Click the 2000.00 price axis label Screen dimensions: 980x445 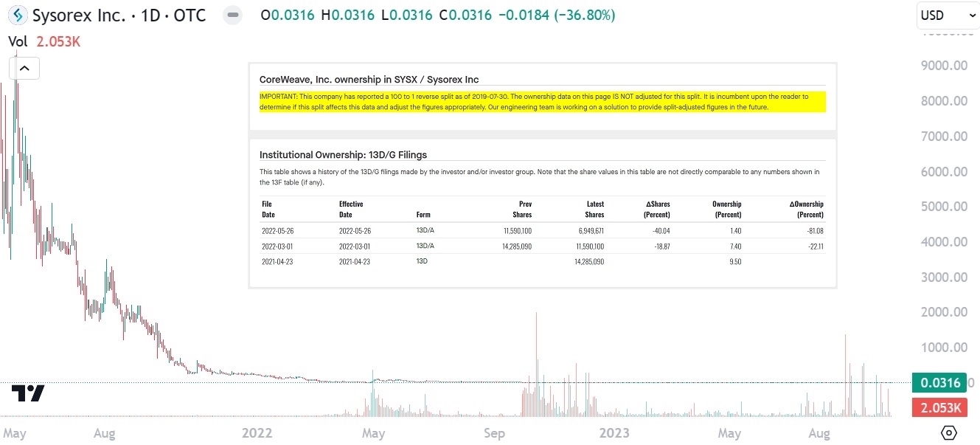coord(945,312)
